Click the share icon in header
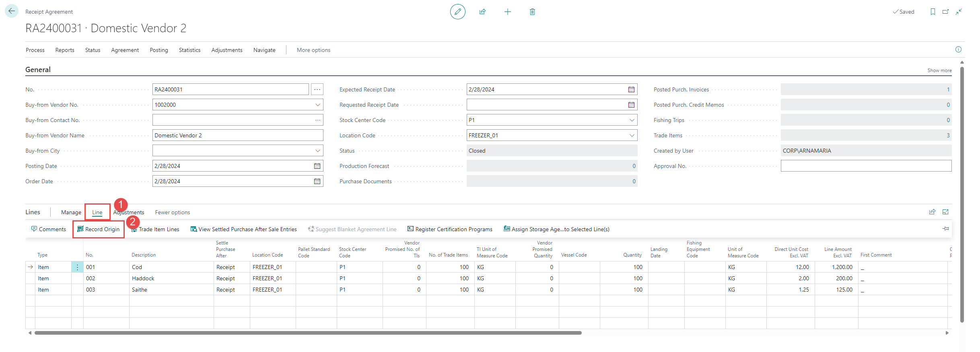Viewport: 980px width, 352px height. click(x=482, y=12)
